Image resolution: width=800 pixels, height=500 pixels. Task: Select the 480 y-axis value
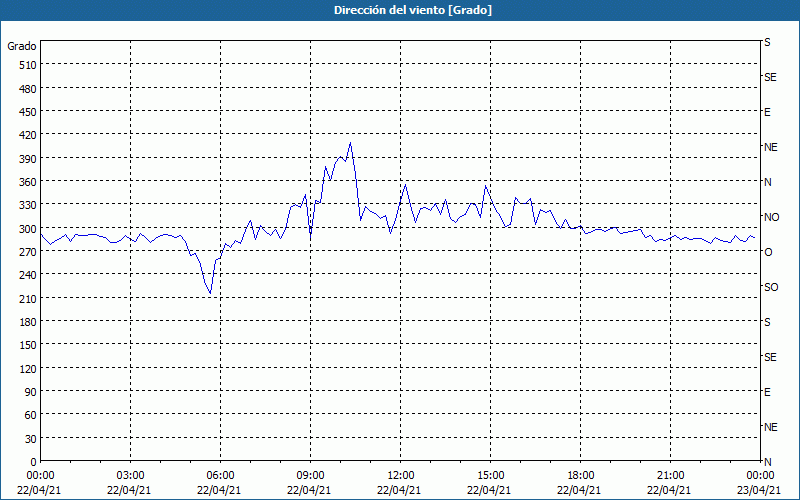(x=29, y=89)
